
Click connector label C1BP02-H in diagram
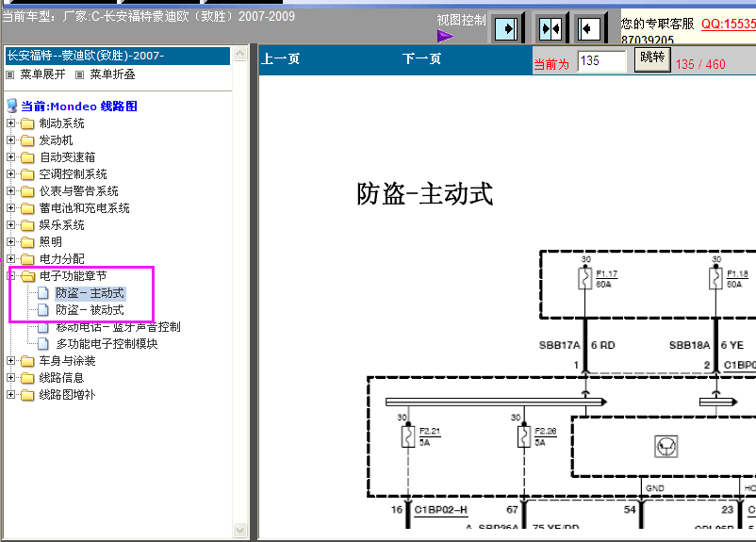point(440,510)
